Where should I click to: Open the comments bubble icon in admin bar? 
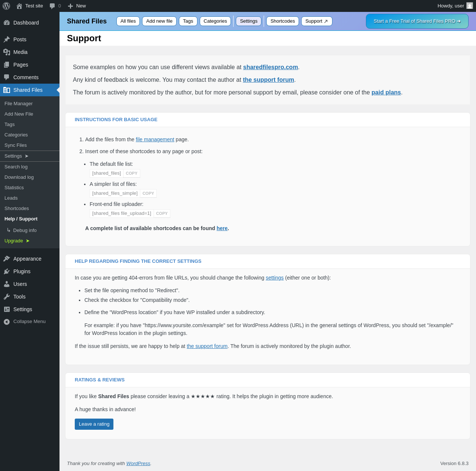52,6
